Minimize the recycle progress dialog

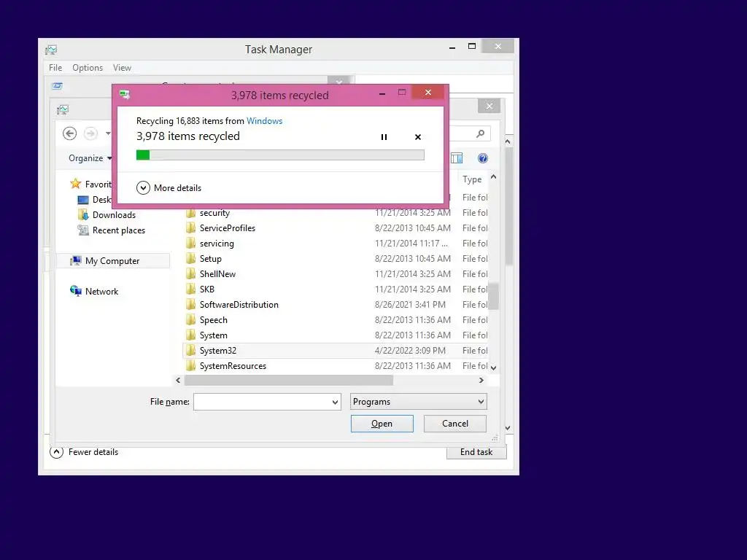[382, 93]
